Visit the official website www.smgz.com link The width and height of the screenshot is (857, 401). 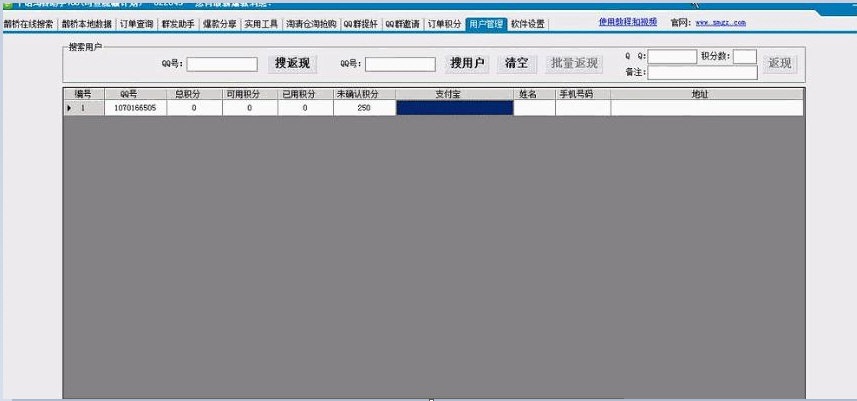coord(720,22)
